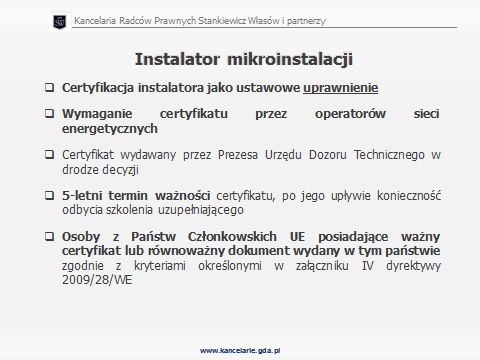Viewport: 480px width, 360px height.
Task: Click the word "energetycznych"
Action: click(x=110, y=129)
